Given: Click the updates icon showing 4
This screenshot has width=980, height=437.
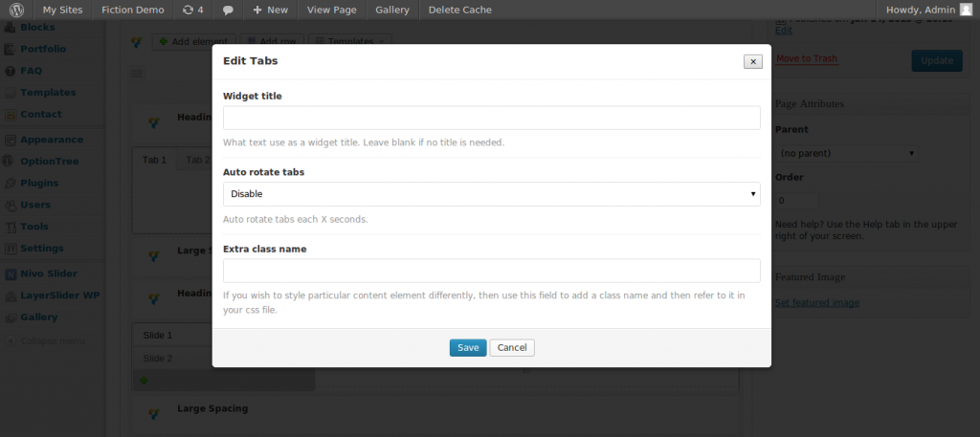Looking at the screenshot, I should [x=192, y=10].
